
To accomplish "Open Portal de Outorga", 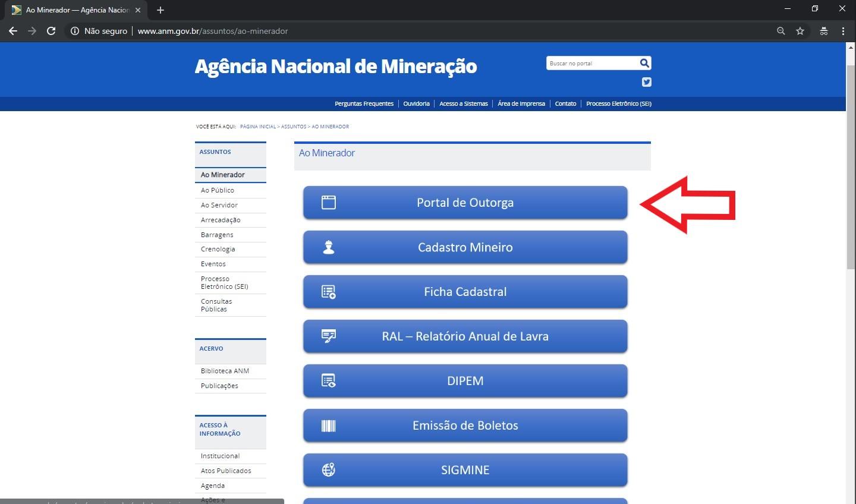I will click(x=465, y=203).
